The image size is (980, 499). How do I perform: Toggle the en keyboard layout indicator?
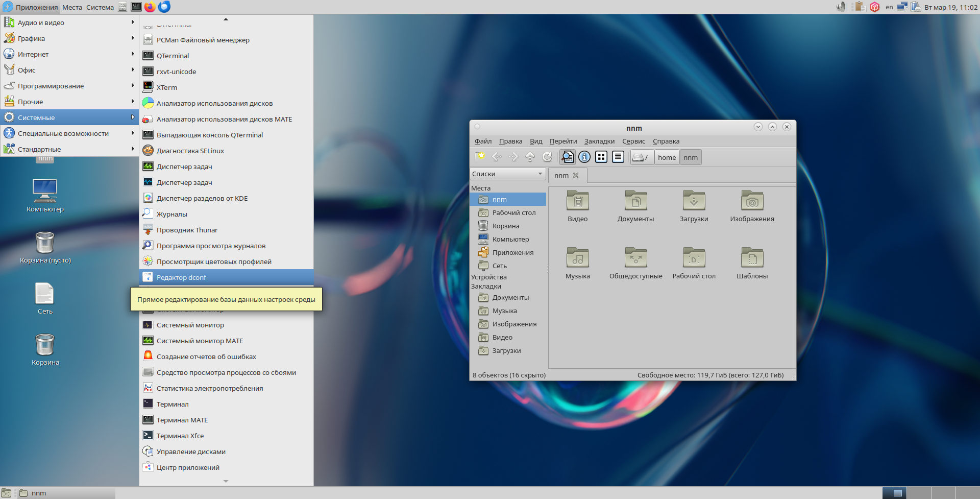click(x=889, y=7)
